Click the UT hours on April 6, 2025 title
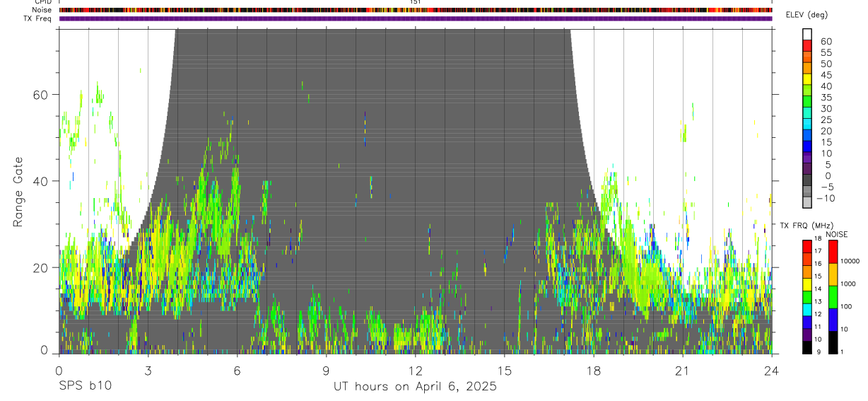The width and height of the screenshot is (868, 401). tap(415, 387)
